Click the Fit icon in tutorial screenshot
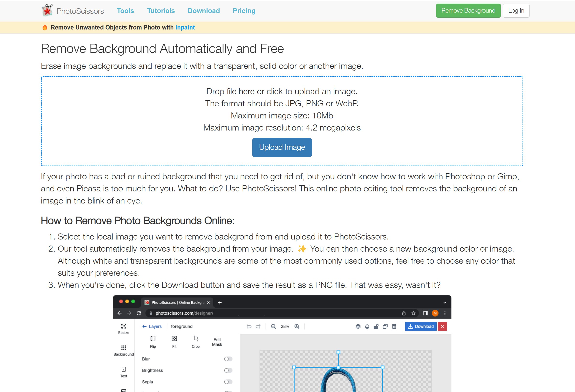The height and width of the screenshot is (392, 575). (x=174, y=338)
